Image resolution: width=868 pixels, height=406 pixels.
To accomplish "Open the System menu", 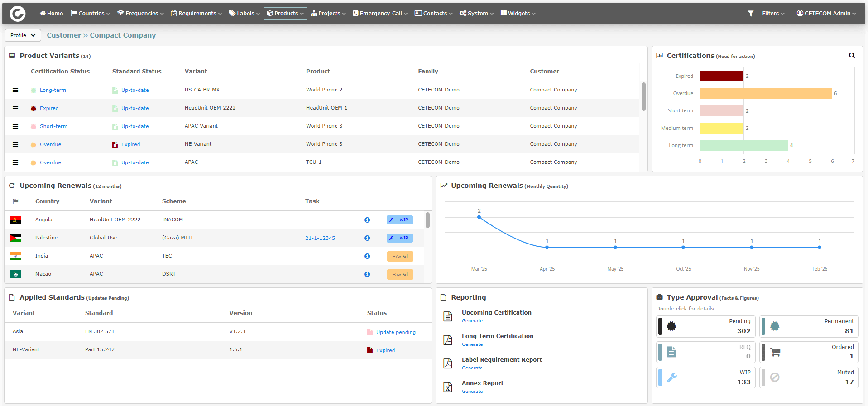I will pos(476,14).
